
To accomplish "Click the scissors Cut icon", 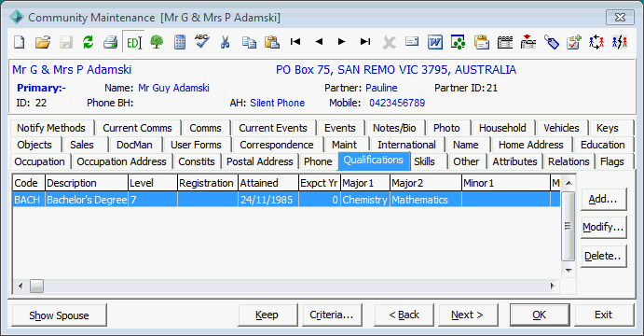I will (225, 42).
